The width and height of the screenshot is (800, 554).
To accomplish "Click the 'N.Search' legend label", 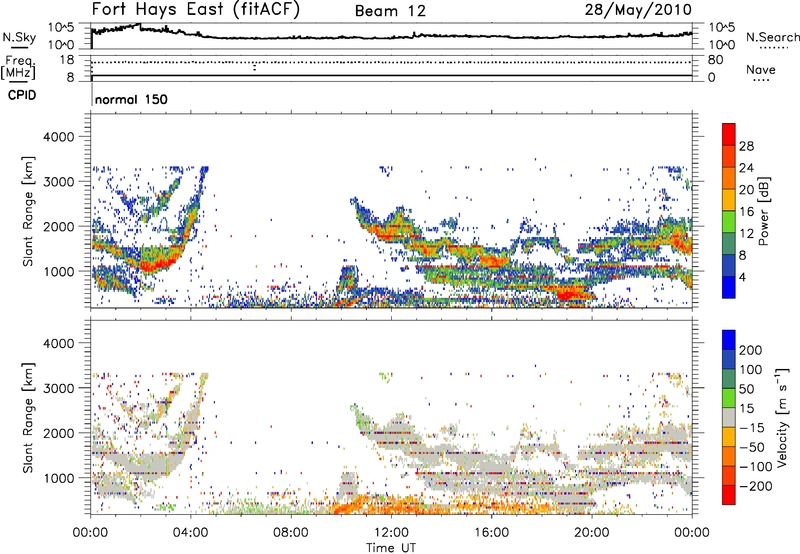I will (772, 37).
